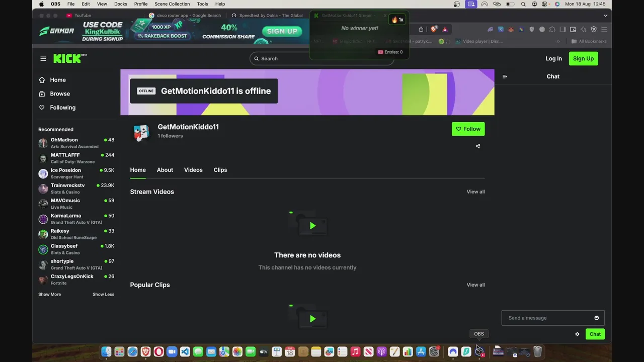Switch to the Clips tab
Viewport: 644px width, 362px height.
click(220, 170)
